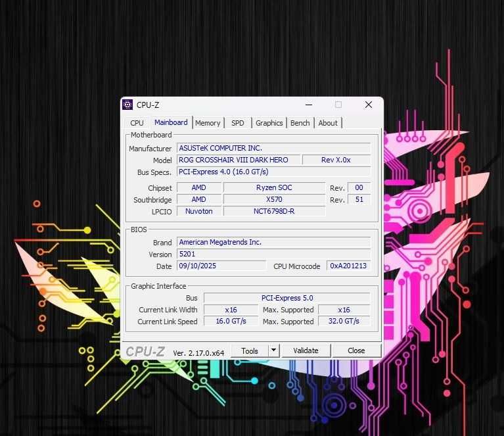
Task: Click the Max. Supported 32.0 GT/s value
Action: pyautogui.click(x=344, y=321)
